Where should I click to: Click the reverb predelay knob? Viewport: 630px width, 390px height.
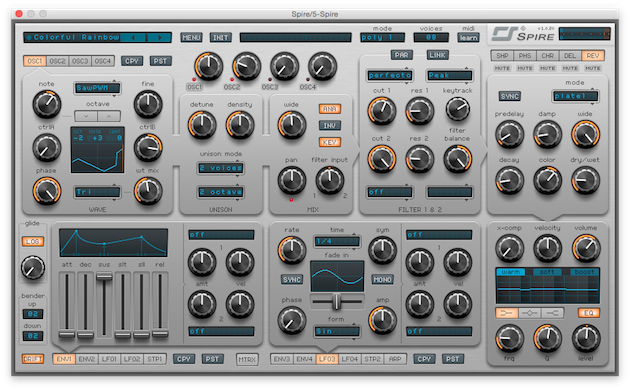coord(509,134)
